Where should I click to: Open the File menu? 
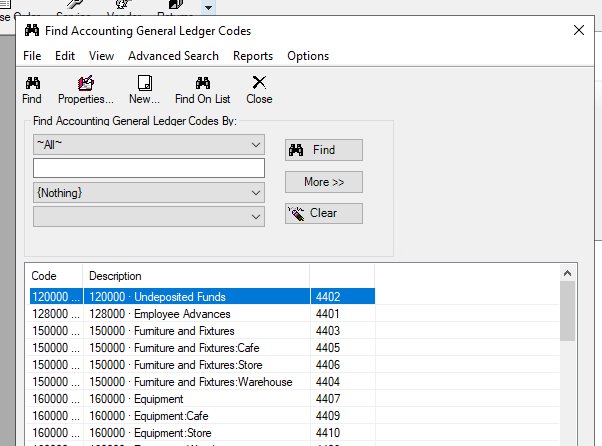coord(32,56)
